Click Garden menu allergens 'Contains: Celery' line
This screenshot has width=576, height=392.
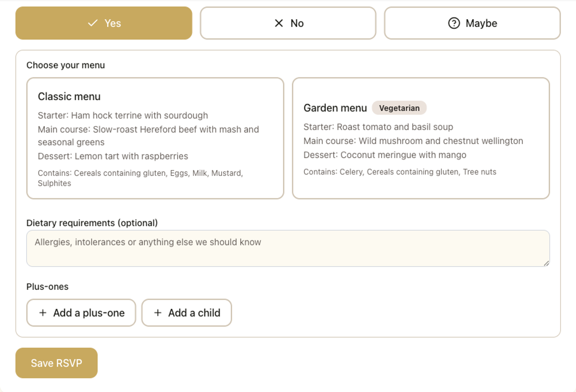coord(400,172)
